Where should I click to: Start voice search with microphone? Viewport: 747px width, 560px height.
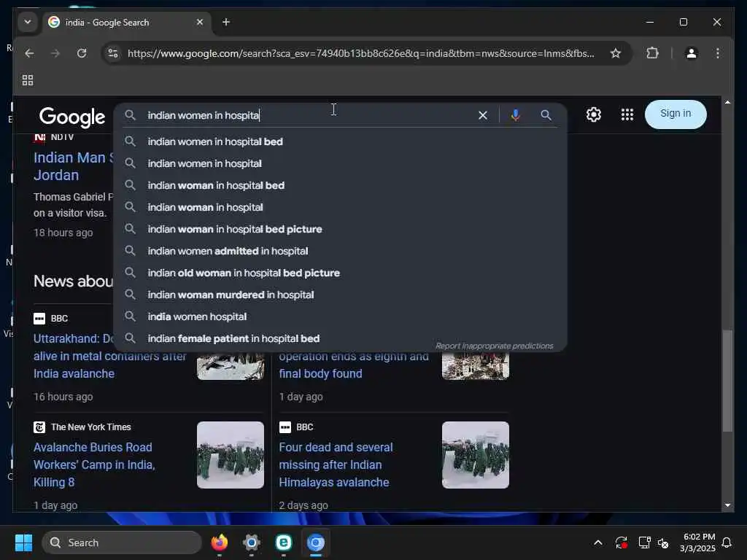click(x=515, y=115)
